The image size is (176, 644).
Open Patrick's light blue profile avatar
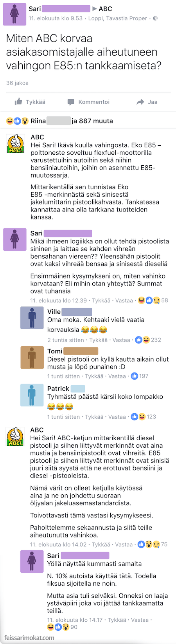point(32,395)
